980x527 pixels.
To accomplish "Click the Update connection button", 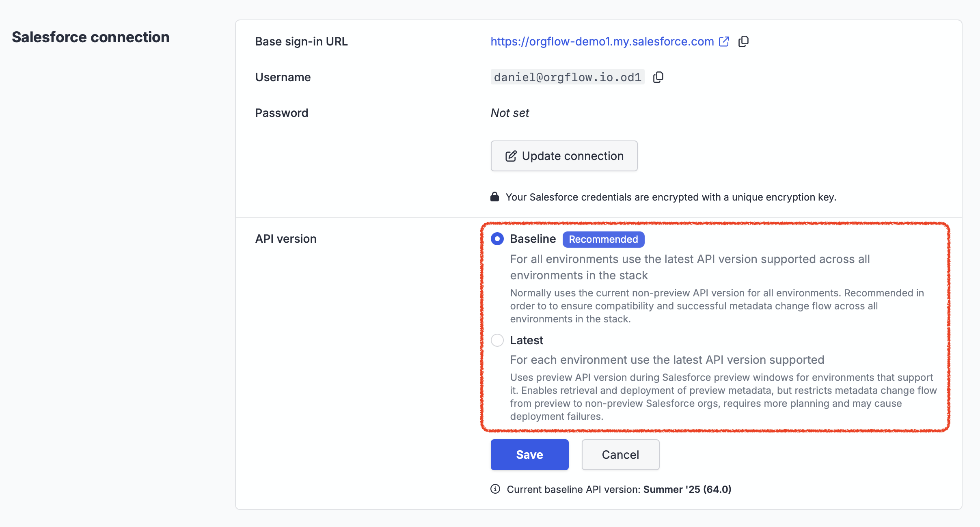I will click(x=564, y=156).
